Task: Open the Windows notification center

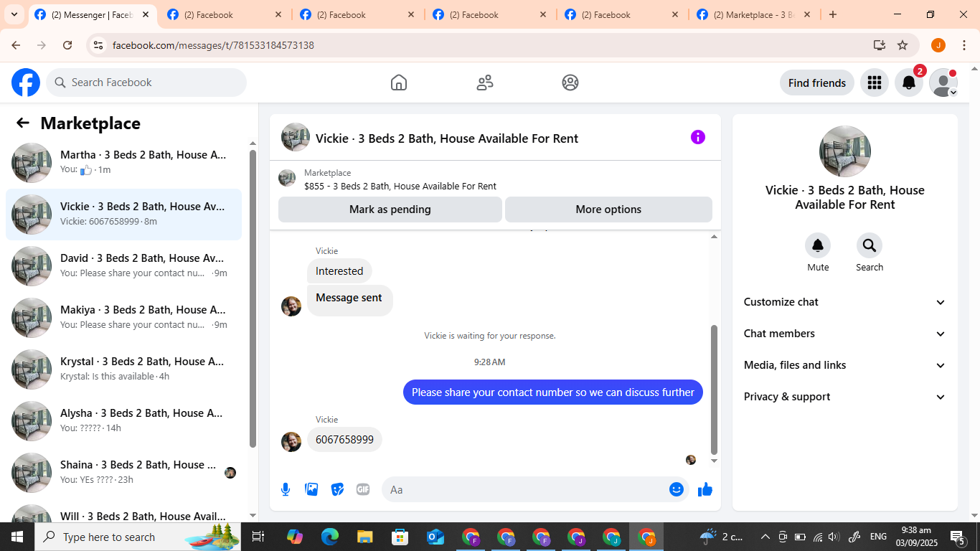Action: pos(958,537)
